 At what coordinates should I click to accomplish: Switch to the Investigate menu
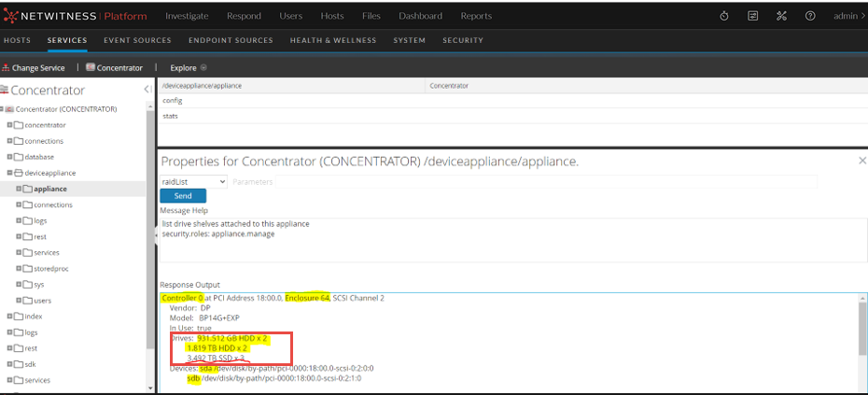(x=187, y=16)
